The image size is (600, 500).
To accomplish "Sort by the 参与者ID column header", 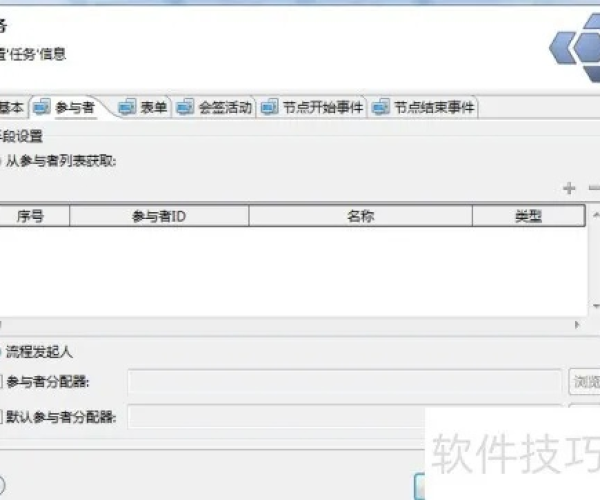I will (159, 216).
